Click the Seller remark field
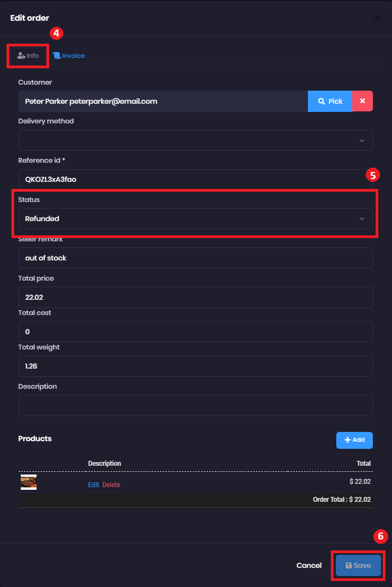The width and height of the screenshot is (392, 587). click(195, 258)
